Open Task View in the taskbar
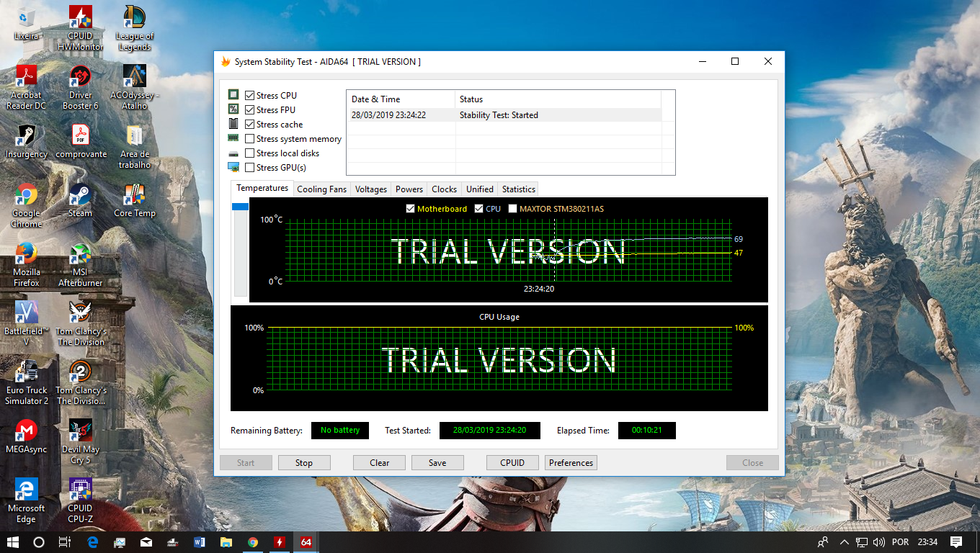 coord(65,542)
